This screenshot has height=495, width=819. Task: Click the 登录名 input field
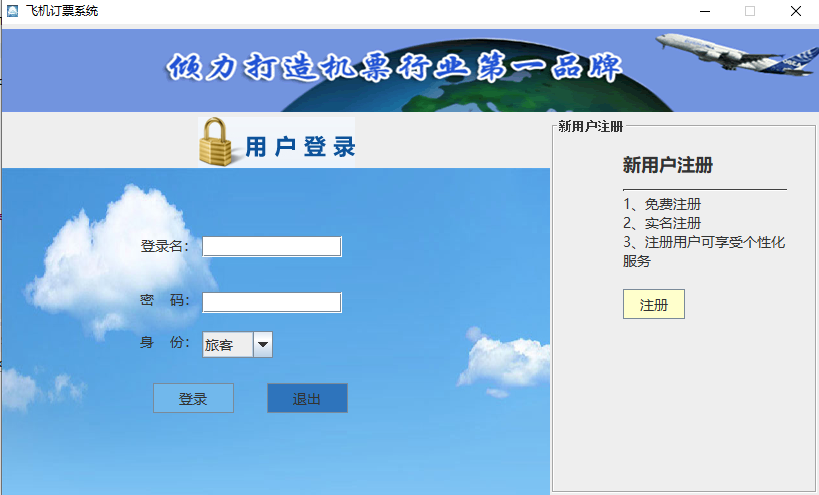tap(272, 246)
